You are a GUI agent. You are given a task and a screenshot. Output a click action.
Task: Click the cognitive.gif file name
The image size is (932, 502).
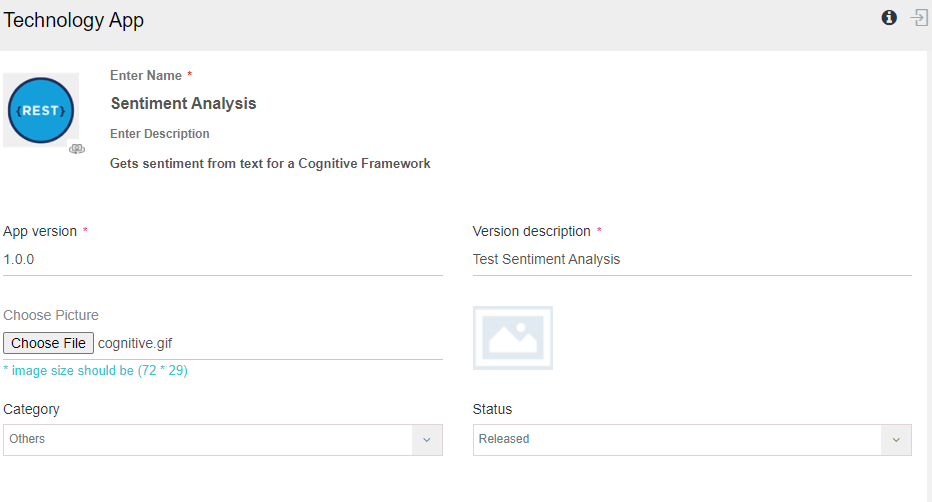[x=135, y=343]
